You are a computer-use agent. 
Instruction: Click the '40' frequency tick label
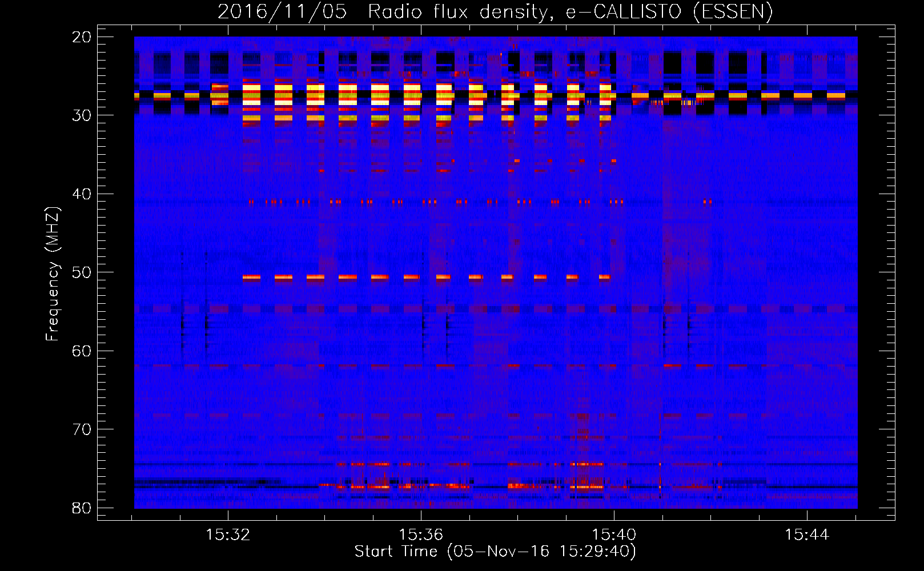tap(82, 194)
